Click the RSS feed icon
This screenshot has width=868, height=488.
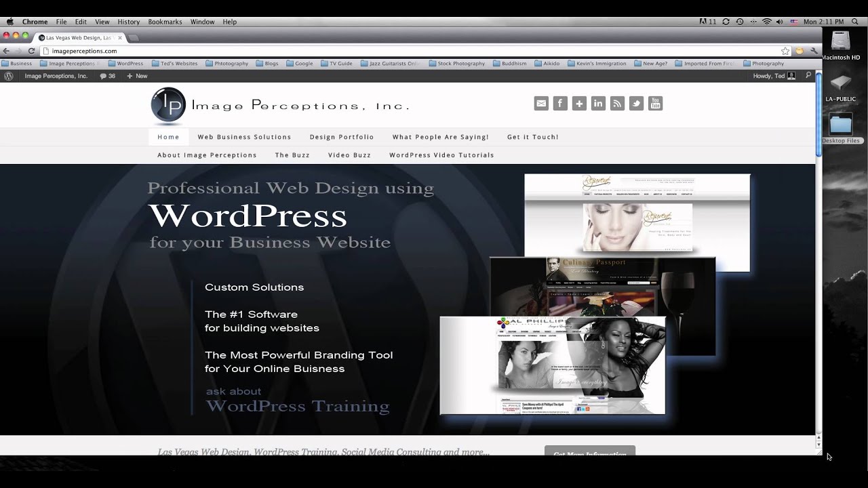tap(617, 103)
